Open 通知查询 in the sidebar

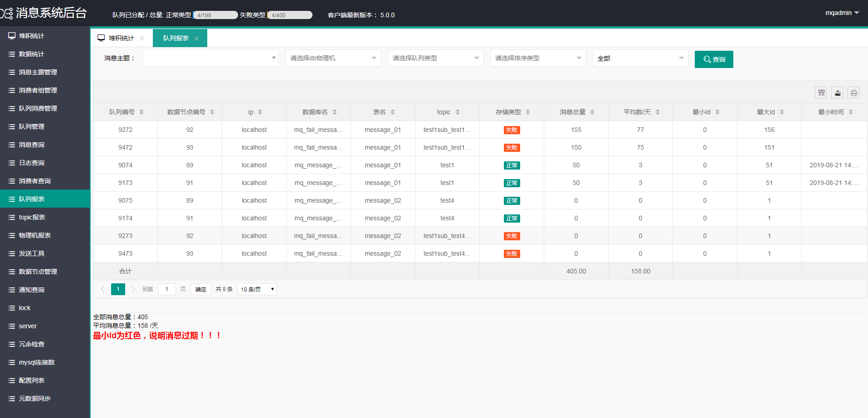pyautogui.click(x=45, y=290)
